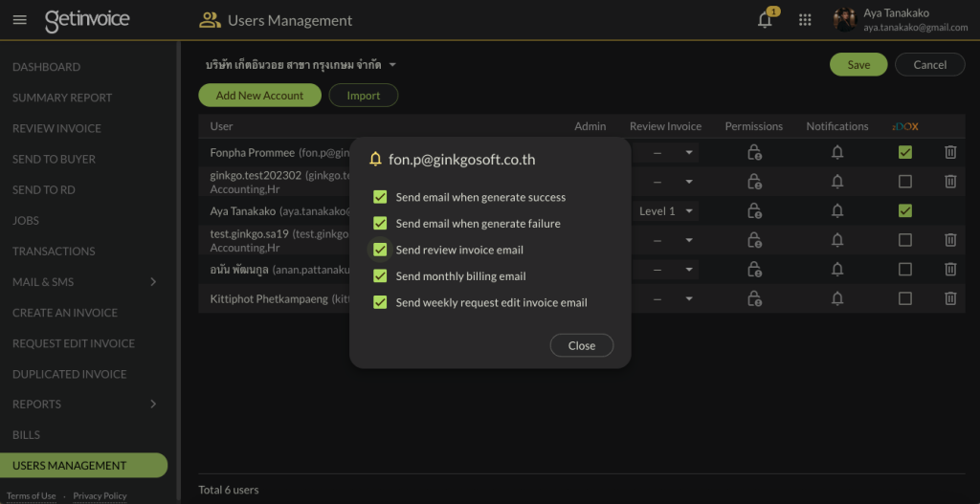Uncheck Send review invoice email

click(x=380, y=250)
